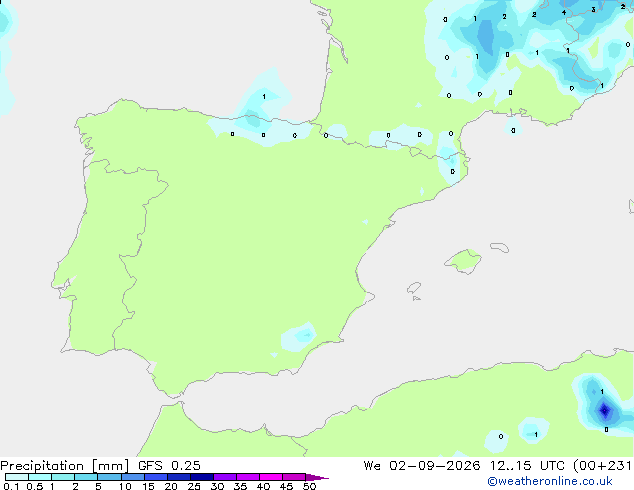
Task: Click the legend value "15"
Action: pyautogui.click(x=148, y=486)
